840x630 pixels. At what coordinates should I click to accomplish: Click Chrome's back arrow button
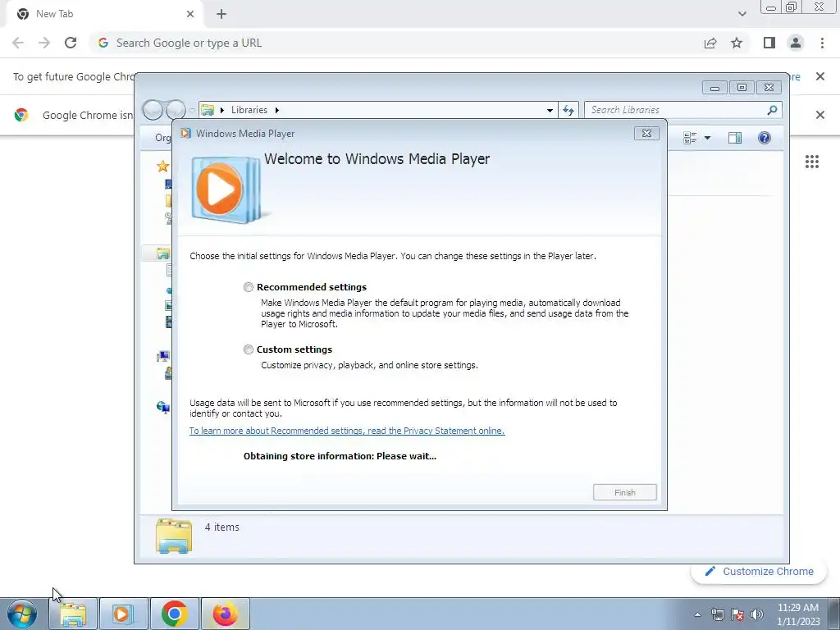coord(18,43)
